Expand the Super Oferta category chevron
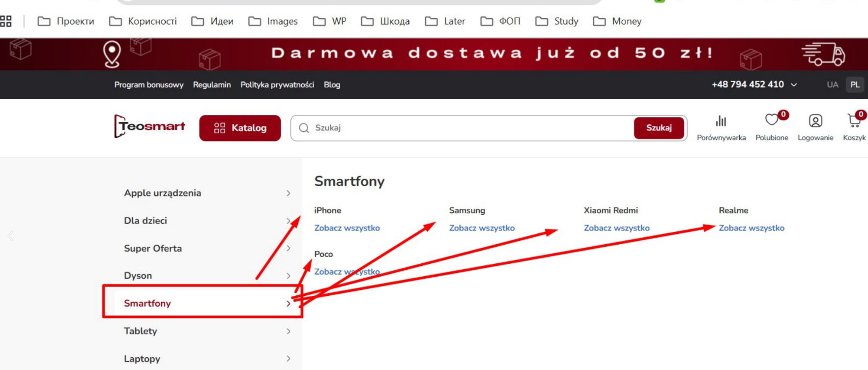868x370 pixels. (289, 248)
